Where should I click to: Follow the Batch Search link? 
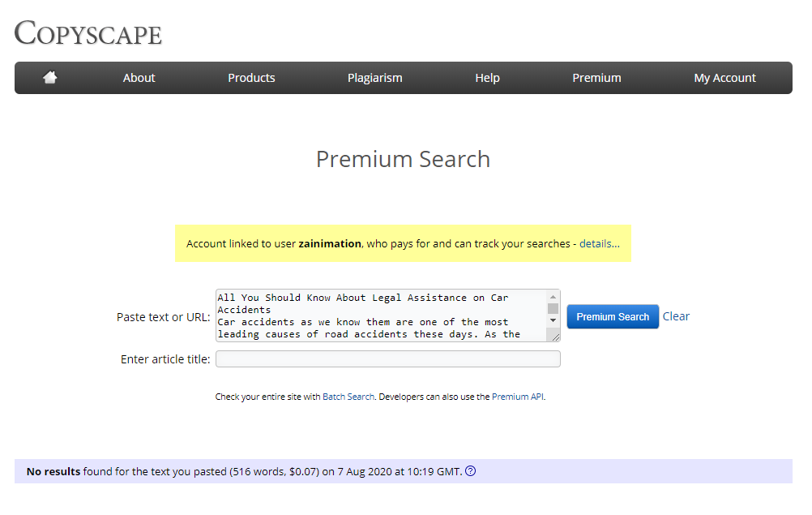[x=348, y=397]
